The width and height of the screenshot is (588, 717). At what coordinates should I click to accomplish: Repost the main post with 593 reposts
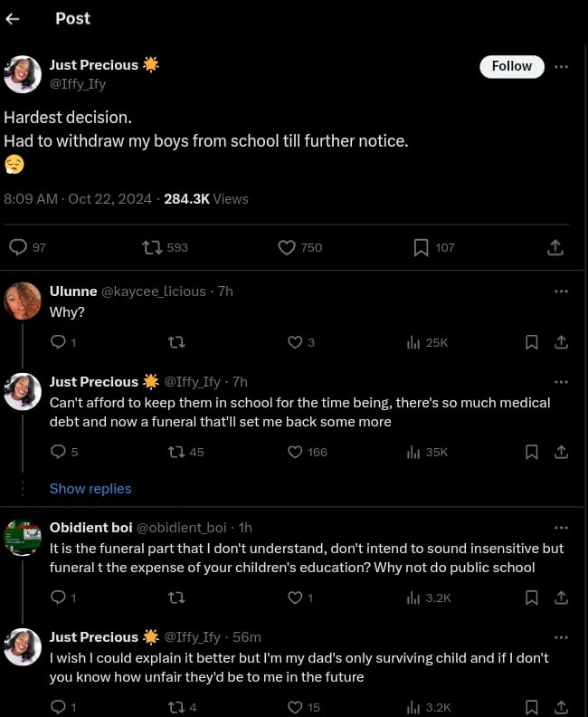(x=153, y=247)
